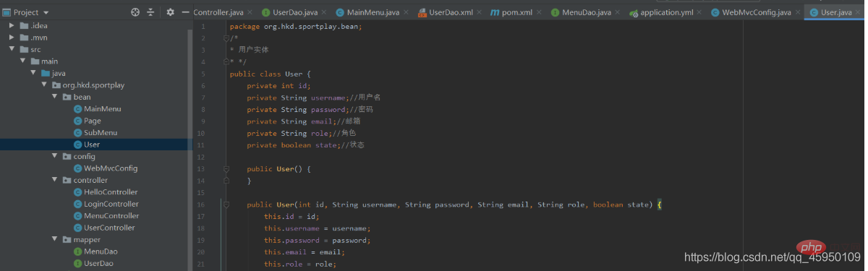This screenshot has width=868, height=271.
Task: Expand the .mvn folder arrow
Action: (x=12, y=38)
